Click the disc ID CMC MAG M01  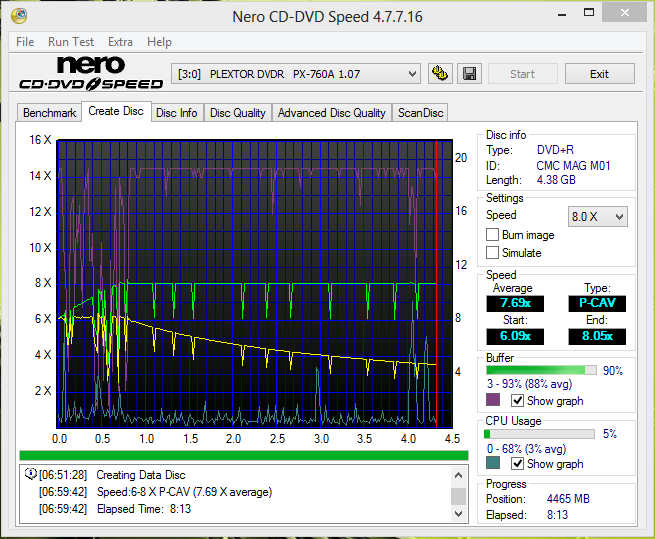coord(573,166)
